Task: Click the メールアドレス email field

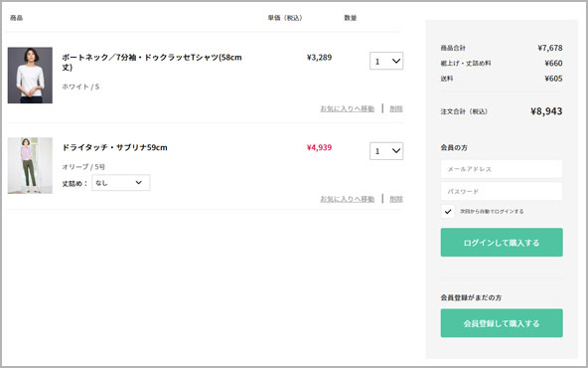Action: click(x=502, y=169)
